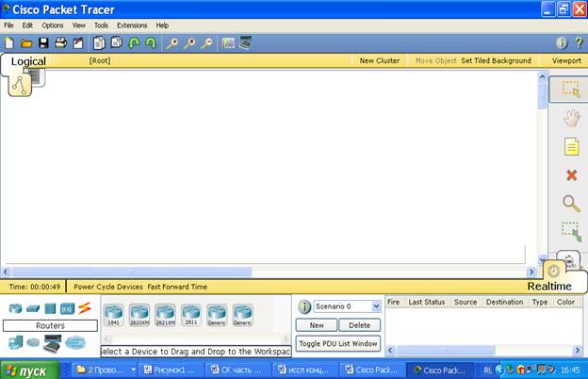Select the WAN Emulation cloud icon

33,342
